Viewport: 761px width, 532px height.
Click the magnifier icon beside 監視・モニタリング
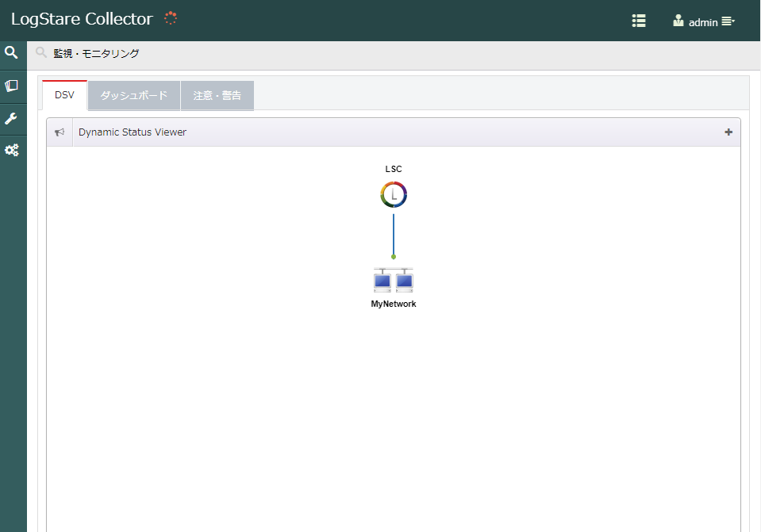(x=41, y=52)
